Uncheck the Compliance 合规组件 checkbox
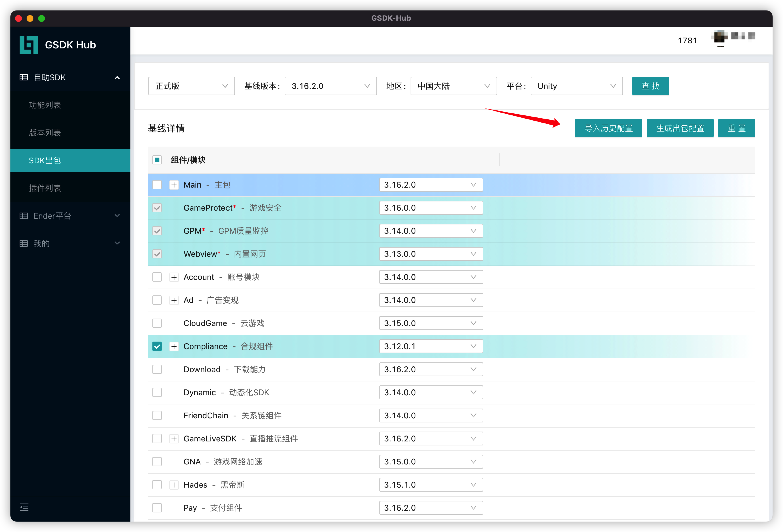This screenshot has height=532, width=783. point(157,346)
